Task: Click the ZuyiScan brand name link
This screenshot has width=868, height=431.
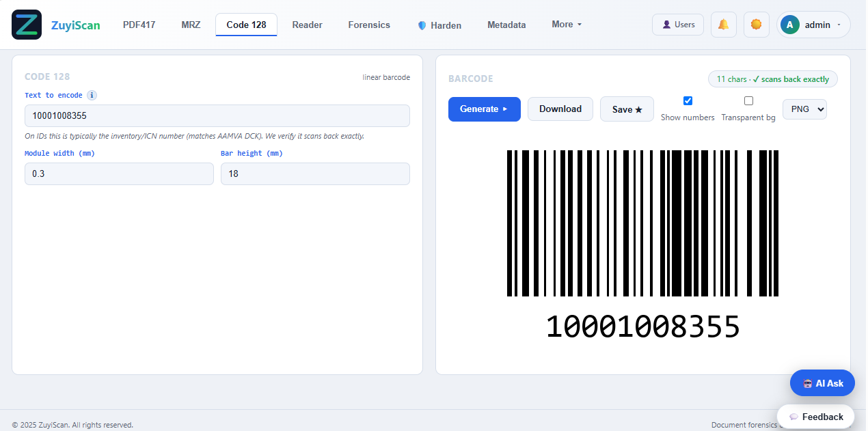Action: (75, 25)
